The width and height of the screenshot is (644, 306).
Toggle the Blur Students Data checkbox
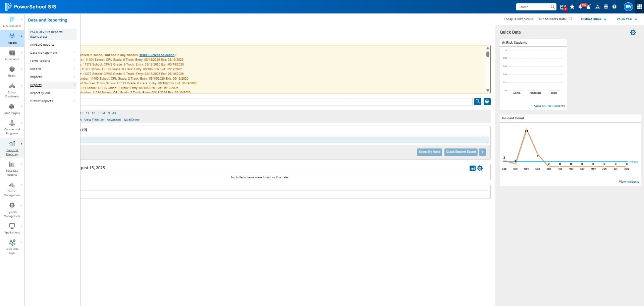pyautogui.click(x=570, y=19)
